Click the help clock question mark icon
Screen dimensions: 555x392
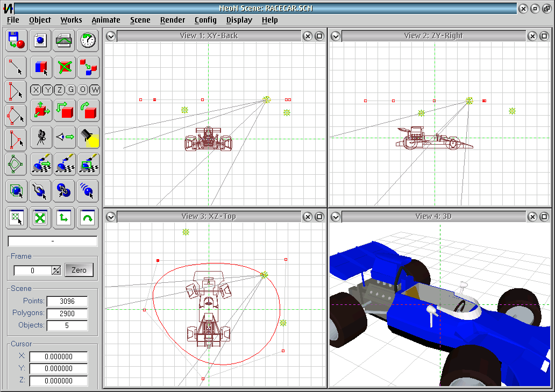click(88, 40)
